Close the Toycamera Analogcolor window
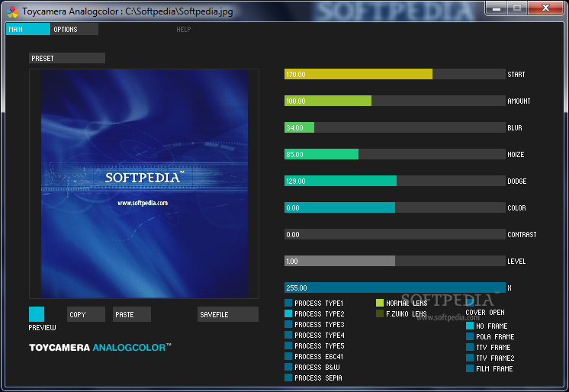The height and width of the screenshot is (392, 569). pyautogui.click(x=545, y=8)
